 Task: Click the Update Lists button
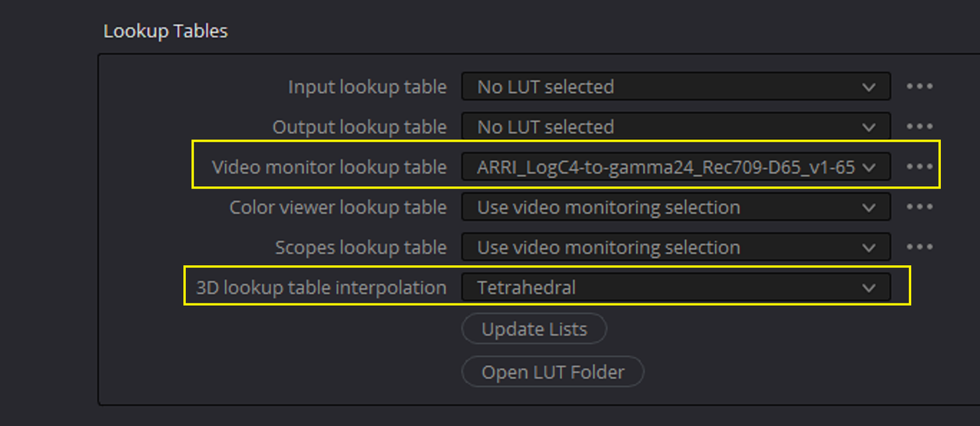tap(534, 329)
